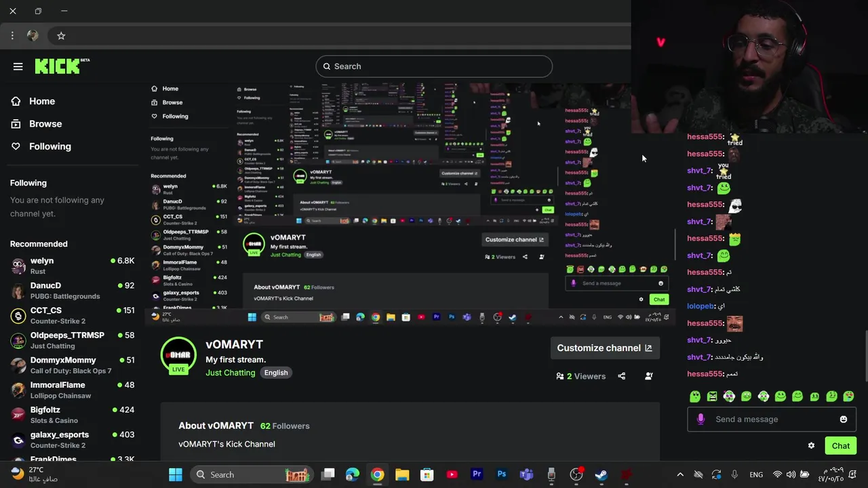Image resolution: width=868 pixels, height=488 pixels.
Task: Open the Following page in sidebar
Action: [x=50, y=146]
